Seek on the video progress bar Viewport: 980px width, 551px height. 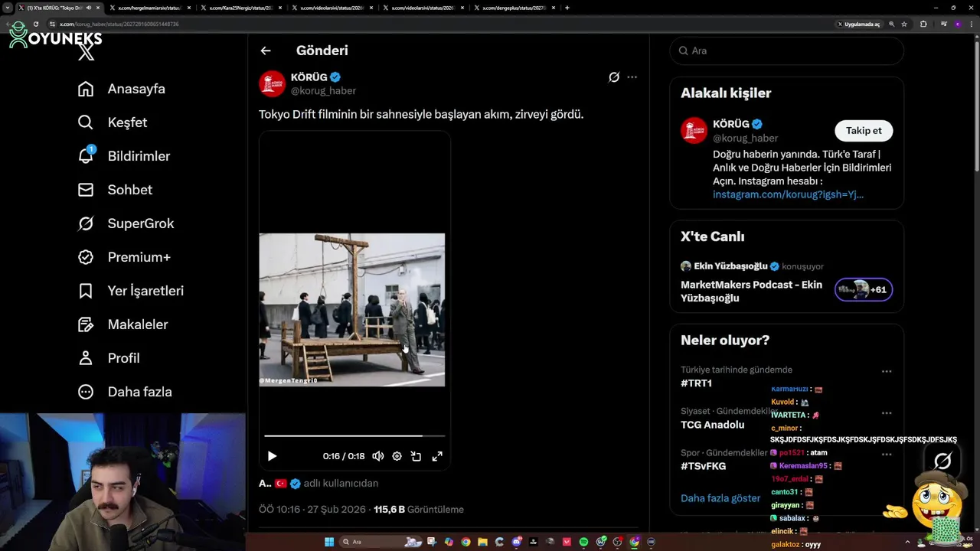pos(354,435)
